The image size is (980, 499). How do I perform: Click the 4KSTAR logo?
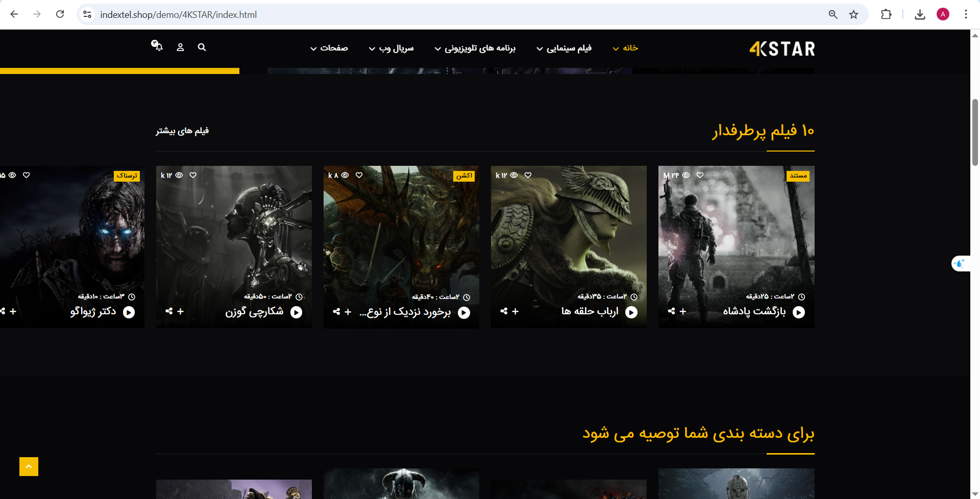(782, 48)
